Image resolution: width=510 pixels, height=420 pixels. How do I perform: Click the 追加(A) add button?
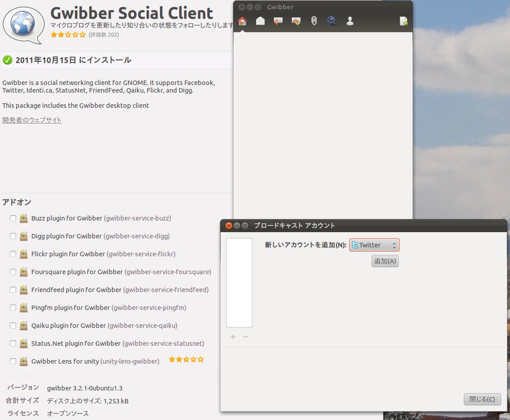pos(385,261)
